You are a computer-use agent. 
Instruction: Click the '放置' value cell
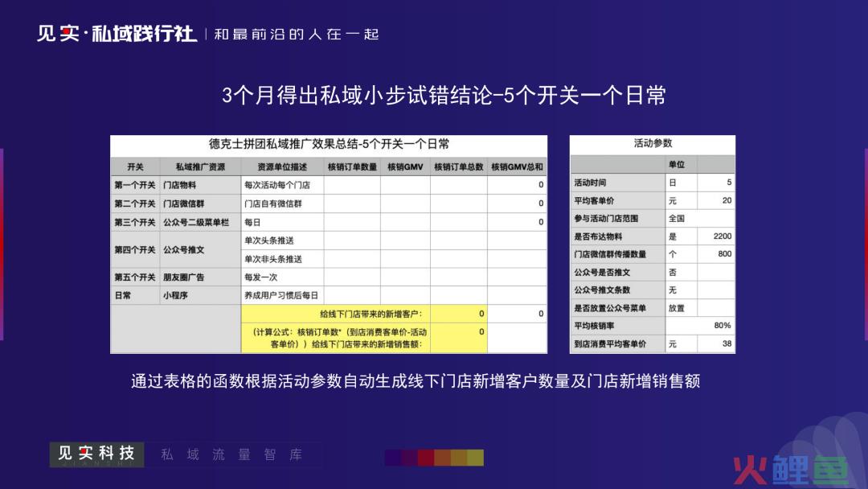tap(682, 309)
